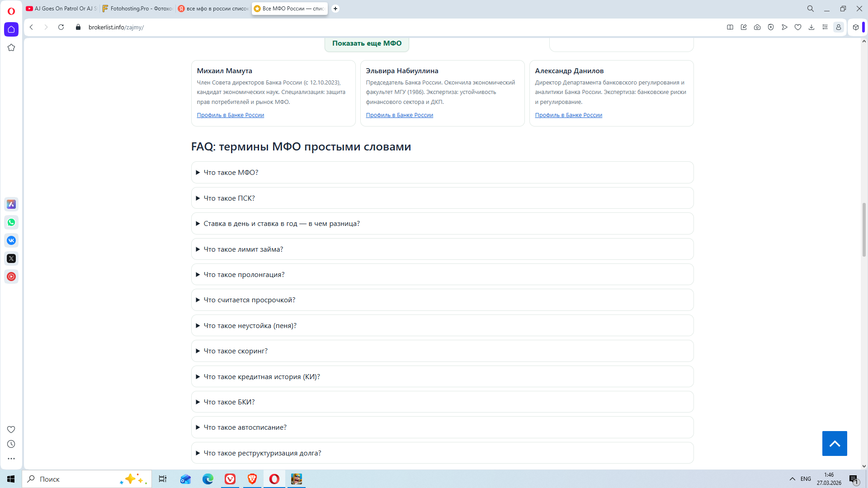
Task: Switch to Fotohosting.Pro tab
Action: coord(138,9)
